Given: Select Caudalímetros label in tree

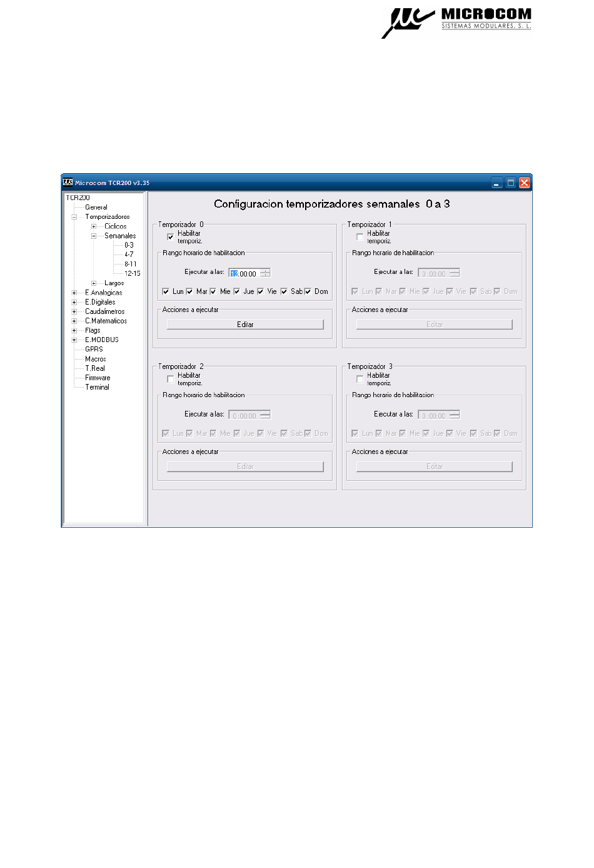Looking at the screenshot, I should click(105, 311).
